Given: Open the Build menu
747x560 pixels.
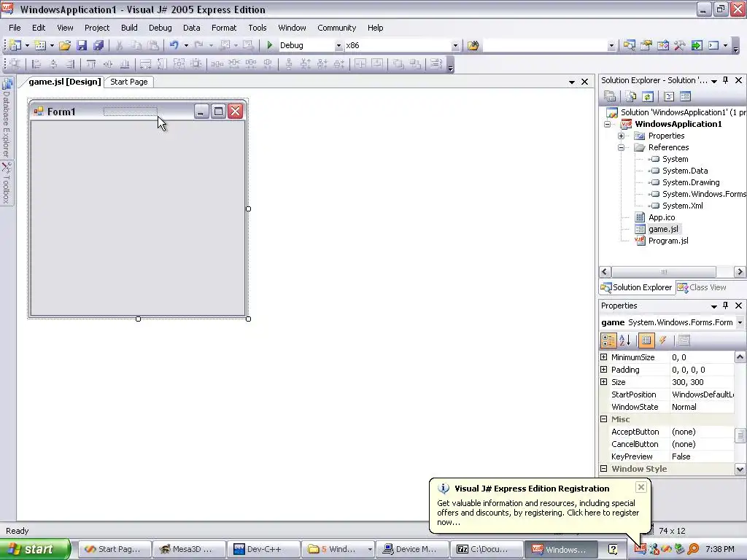Looking at the screenshot, I should (x=129, y=28).
